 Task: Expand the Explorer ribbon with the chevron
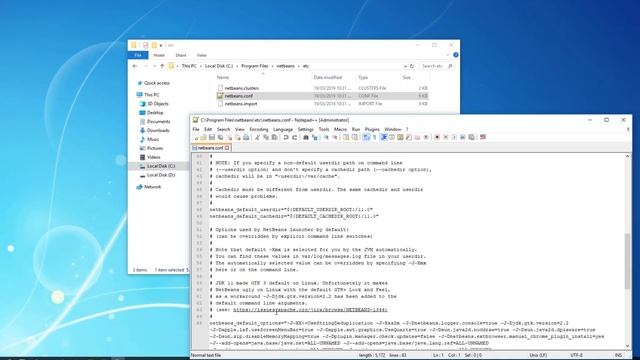448,55
